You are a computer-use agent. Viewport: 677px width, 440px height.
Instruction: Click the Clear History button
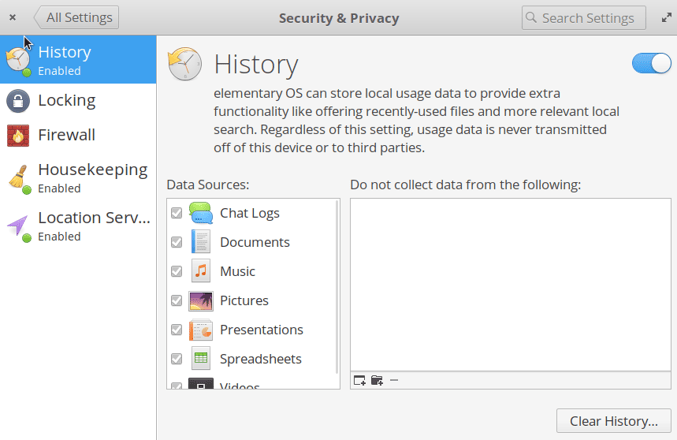click(613, 421)
